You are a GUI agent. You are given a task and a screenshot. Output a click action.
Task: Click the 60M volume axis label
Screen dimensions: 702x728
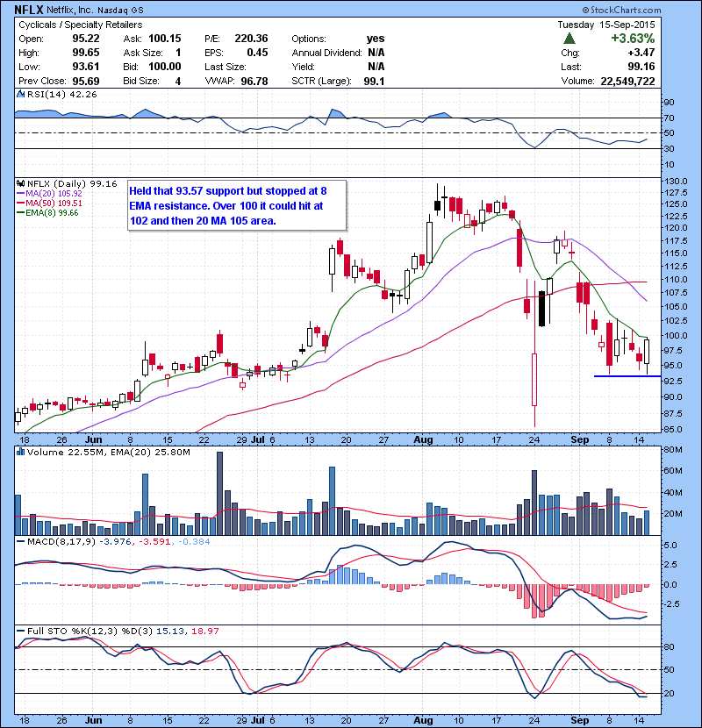tap(673, 471)
